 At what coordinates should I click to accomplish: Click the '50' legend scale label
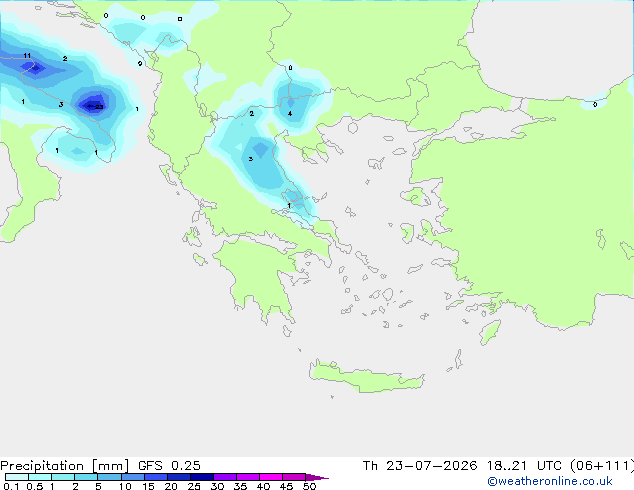(309, 486)
